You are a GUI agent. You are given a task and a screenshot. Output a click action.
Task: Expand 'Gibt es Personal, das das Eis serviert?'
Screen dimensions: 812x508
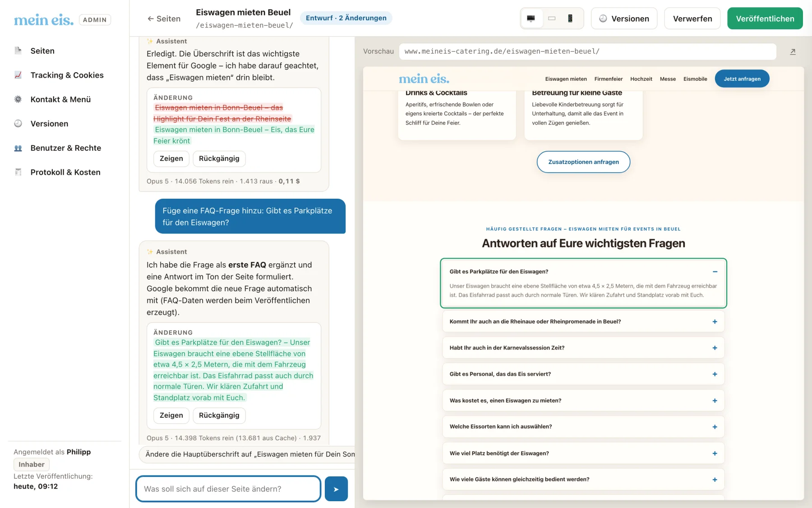click(583, 374)
